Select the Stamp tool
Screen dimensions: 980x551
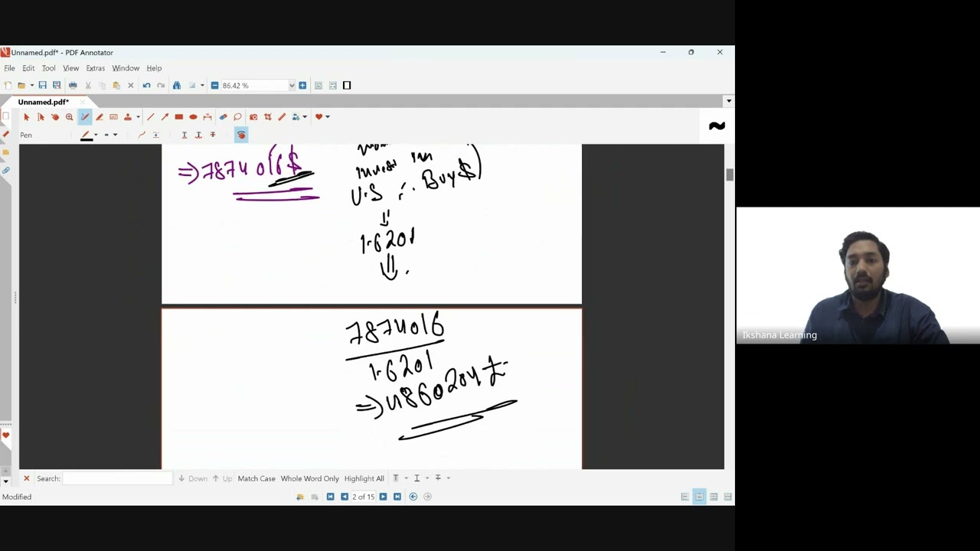pos(128,116)
